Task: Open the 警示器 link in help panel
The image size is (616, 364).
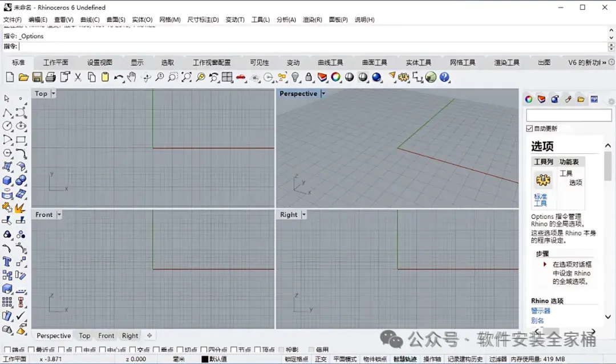Action: pos(541,310)
